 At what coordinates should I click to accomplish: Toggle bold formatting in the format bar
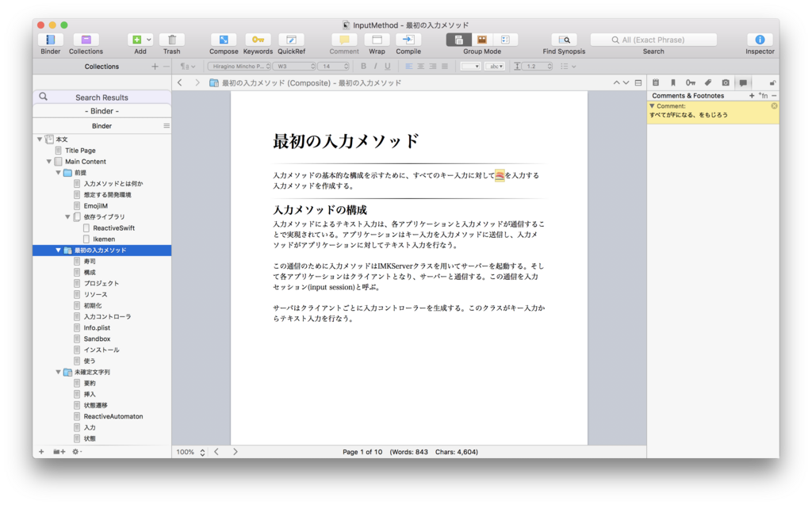click(x=362, y=66)
